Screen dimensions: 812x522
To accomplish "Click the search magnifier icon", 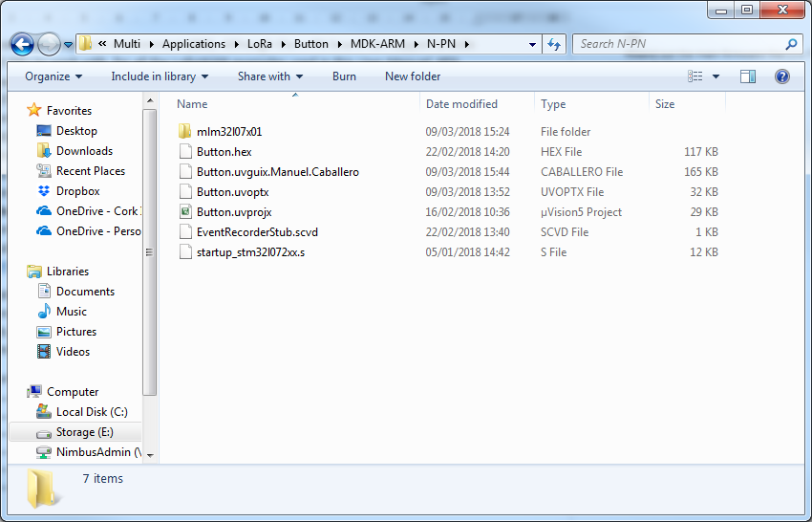I will click(791, 45).
